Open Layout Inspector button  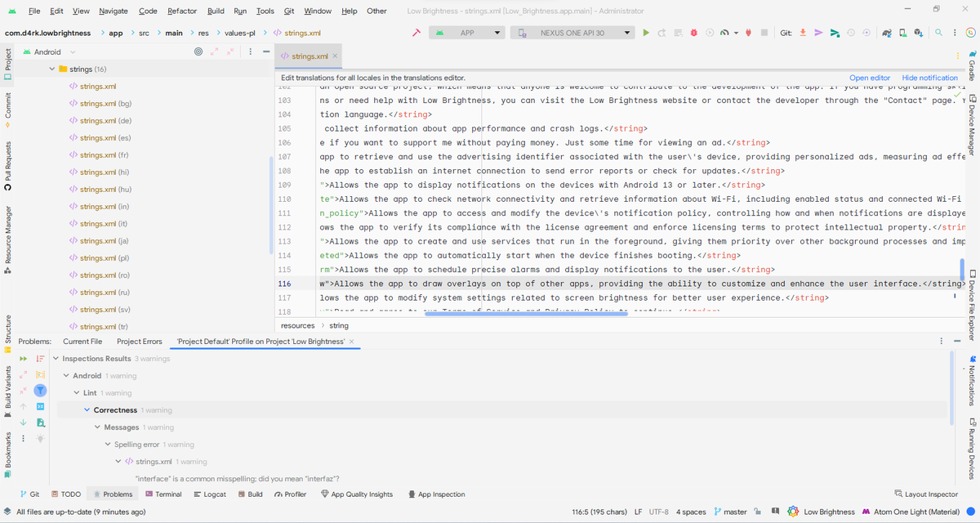(926, 494)
